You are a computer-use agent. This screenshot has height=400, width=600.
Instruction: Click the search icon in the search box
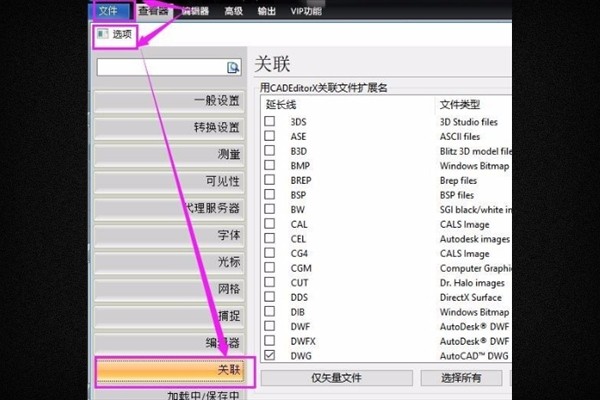233,67
